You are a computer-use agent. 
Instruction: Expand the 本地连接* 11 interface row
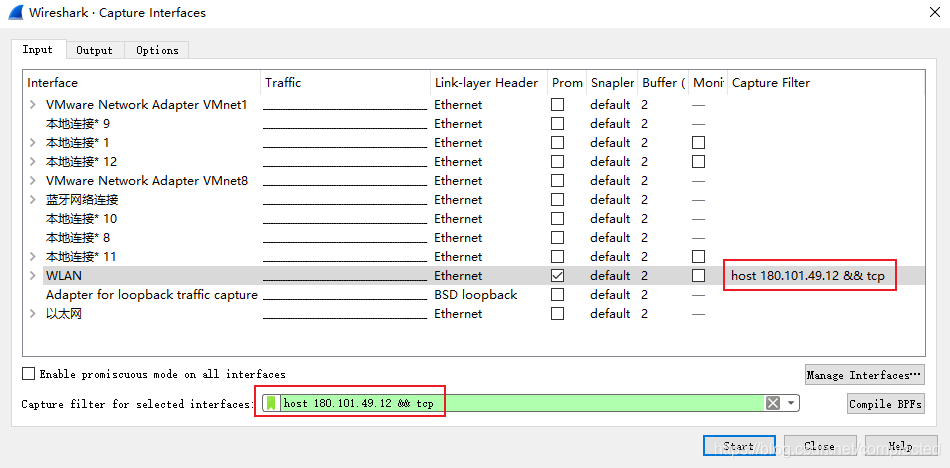pos(33,257)
